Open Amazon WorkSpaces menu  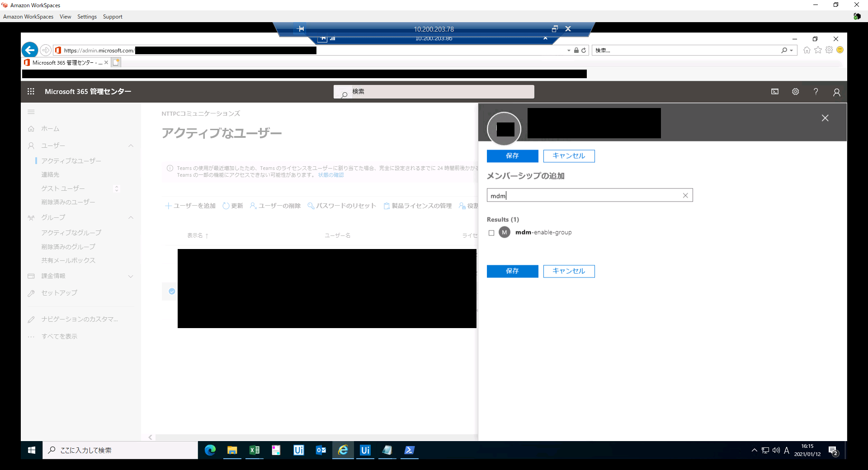pyautogui.click(x=28, y=17)
